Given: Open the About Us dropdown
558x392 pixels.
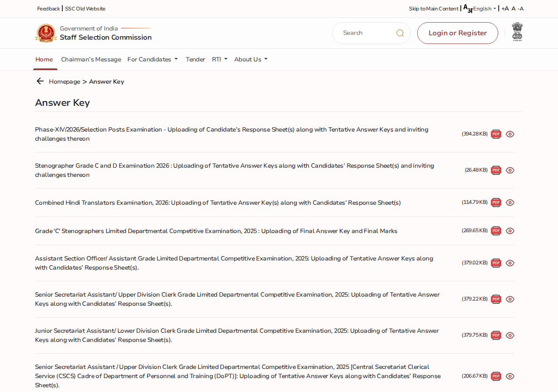Looking at the screenshot, I should point(251,59).
